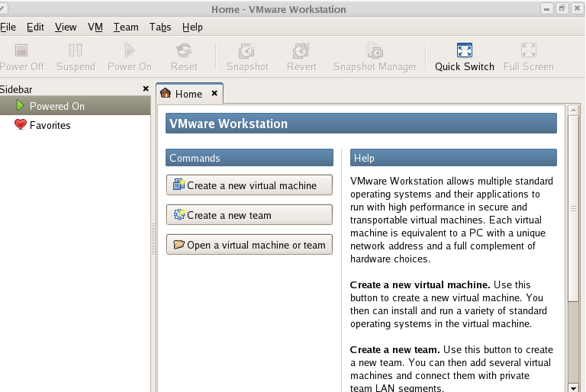Click the scrollbar up arrow
This screenshot has width=586, height=392.
[x=573, y=111]
